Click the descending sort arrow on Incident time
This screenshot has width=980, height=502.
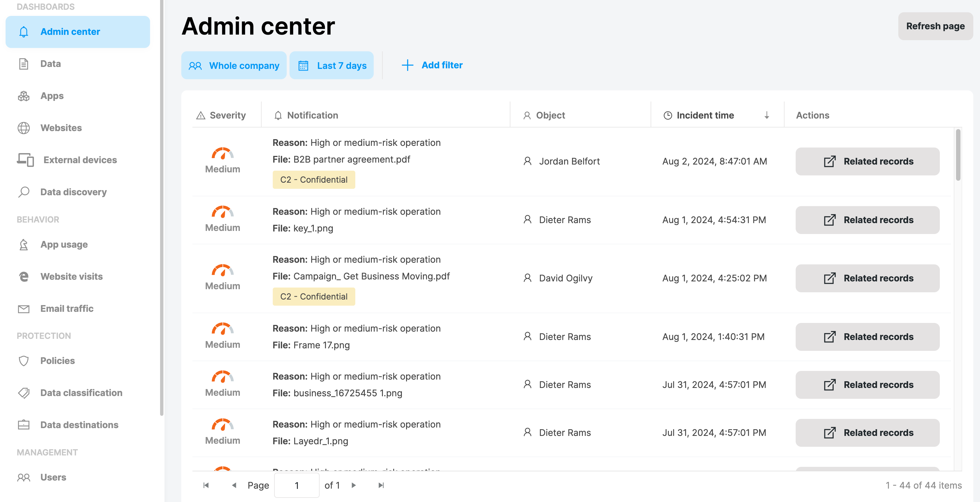(x=767, y=115)
